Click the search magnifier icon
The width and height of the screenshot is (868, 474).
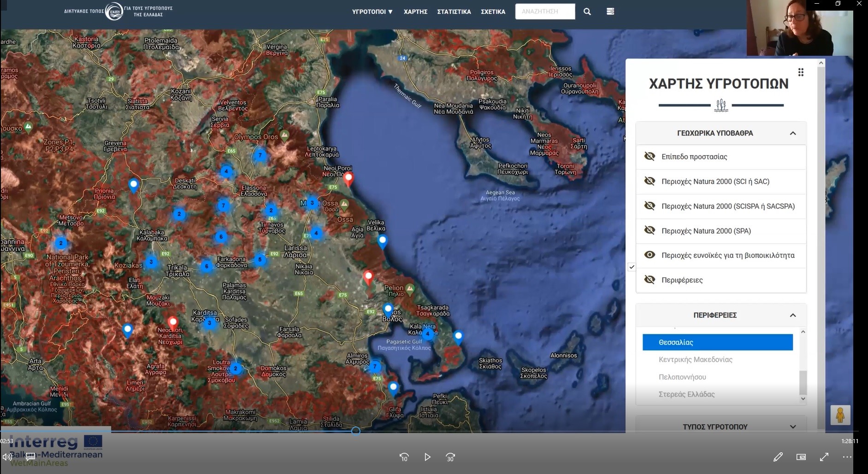point(587,12)
